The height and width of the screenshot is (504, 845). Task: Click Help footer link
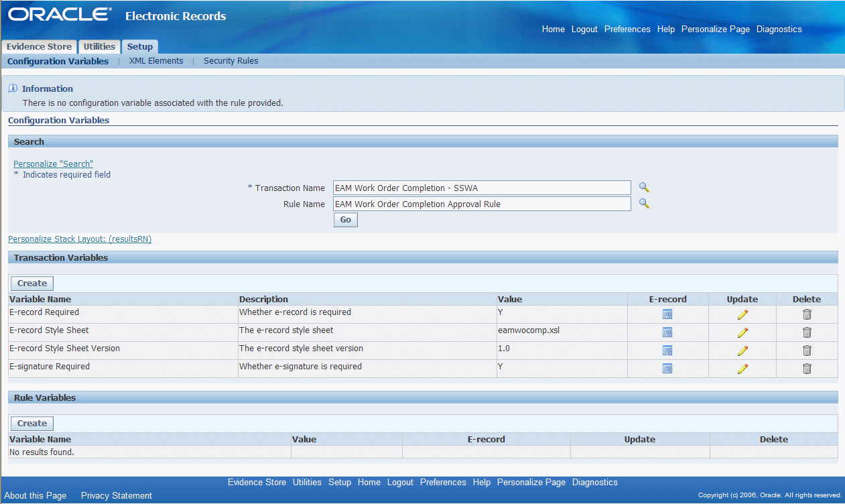[482, 483]
